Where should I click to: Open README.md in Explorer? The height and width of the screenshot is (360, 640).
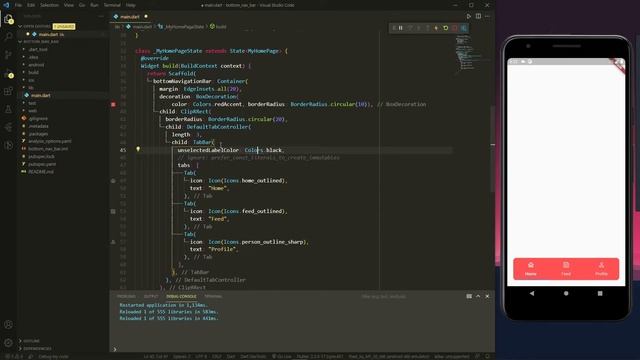[41, 172]
